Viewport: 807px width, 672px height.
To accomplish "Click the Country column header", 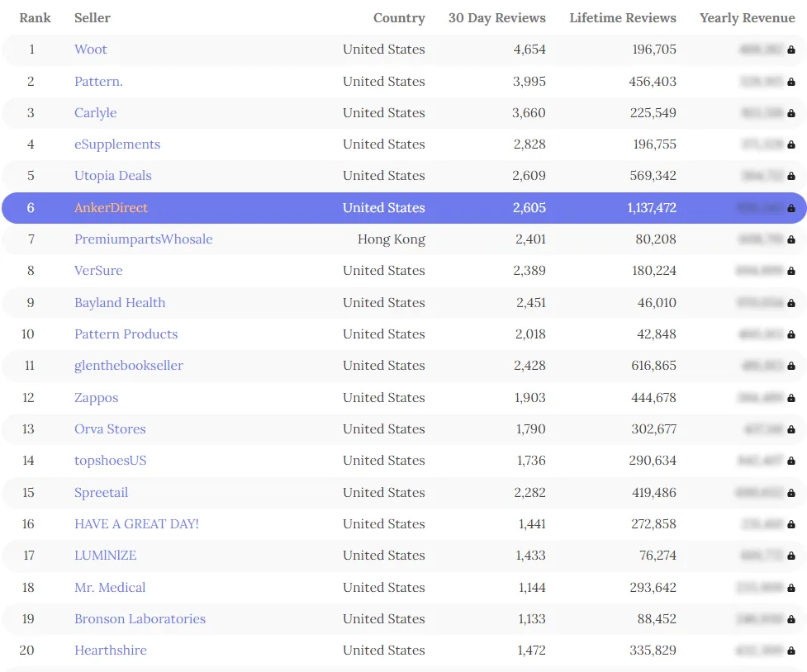I will click(400, 18).
